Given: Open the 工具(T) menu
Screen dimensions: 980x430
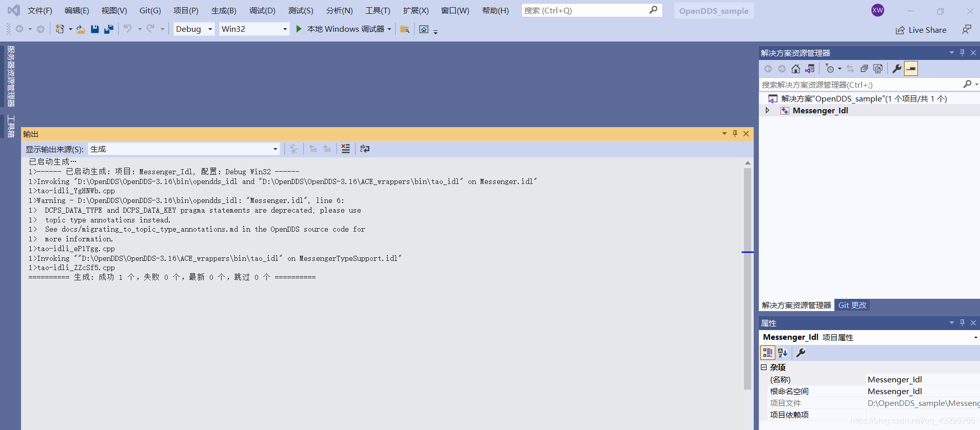Looking at the screenshot, I should click(378, 10).
